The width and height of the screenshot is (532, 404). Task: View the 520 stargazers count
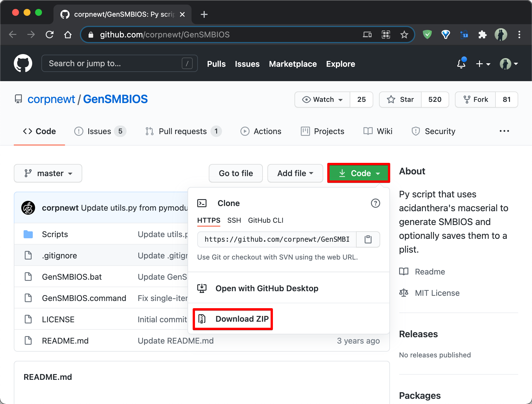435,100
